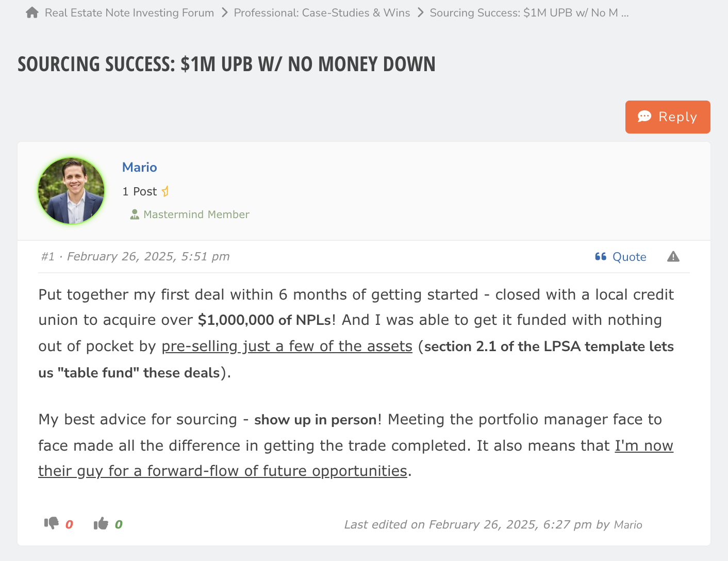Open Mario's profile avatar photo
The height and width of the screenshot is (561, 728).
coord(71,191)
